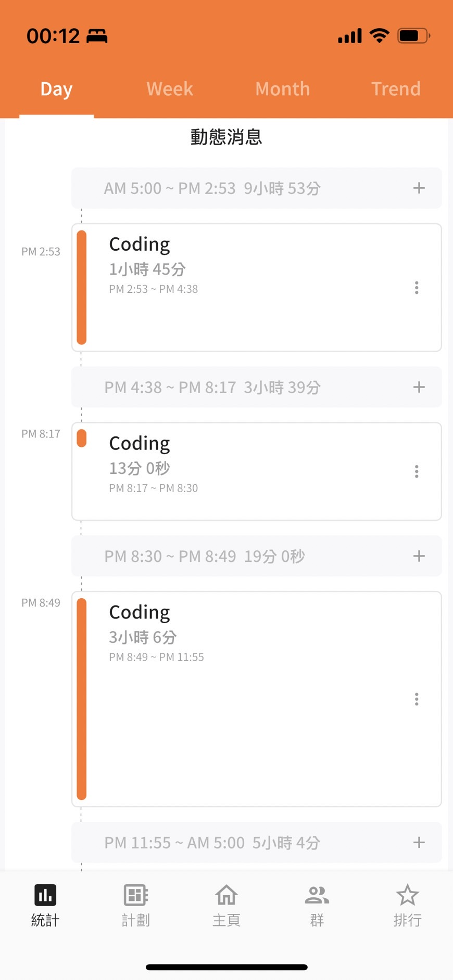
Task: Open options for PM 8:49 Coding session
Action: (417, 699)
